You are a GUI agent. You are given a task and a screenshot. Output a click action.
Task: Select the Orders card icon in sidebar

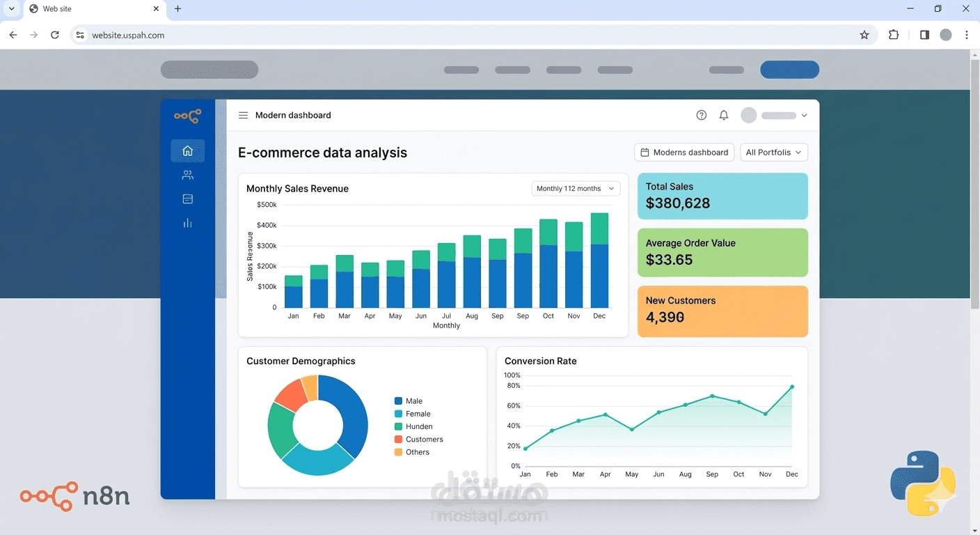(187, 199)
